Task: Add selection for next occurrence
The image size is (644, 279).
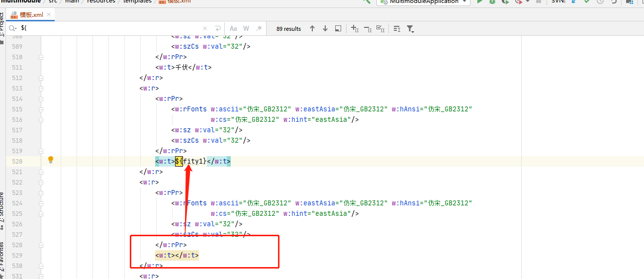Action: (355, 29)
